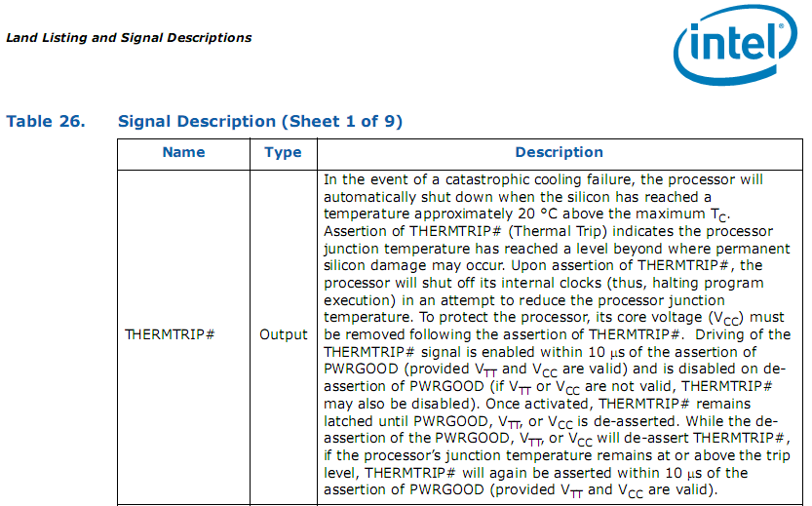Click line beginning 'execution) in an attempt'
The height and width of the screenshot is (506, 812).
click(524, 300)
